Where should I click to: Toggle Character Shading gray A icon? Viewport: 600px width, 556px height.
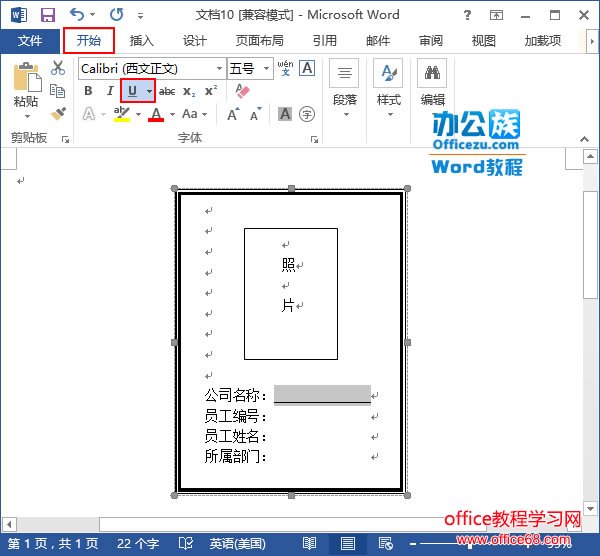[285, 114]
